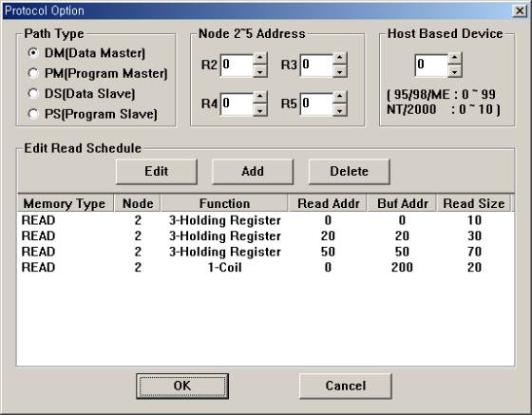Image resolution: width=532 pixels, height=415 pixels.
Task: Open Edit for the read schedule
Action: 157,172
